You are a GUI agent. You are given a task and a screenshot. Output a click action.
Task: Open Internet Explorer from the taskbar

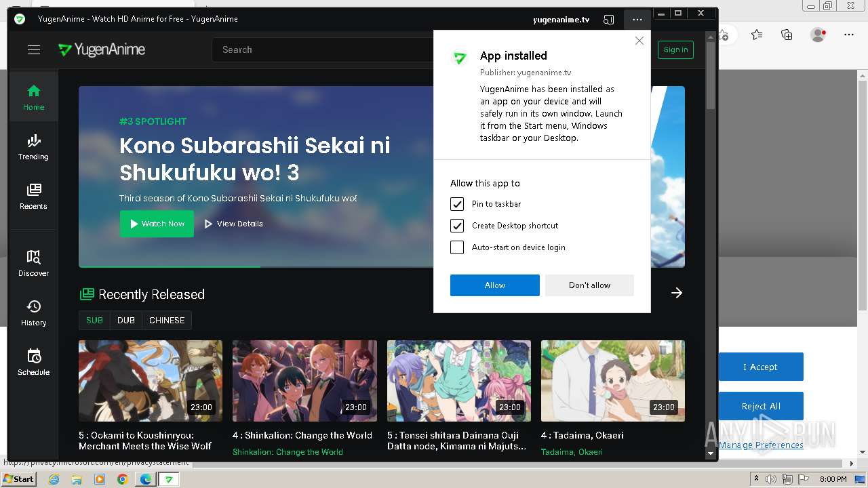point(54,479)
